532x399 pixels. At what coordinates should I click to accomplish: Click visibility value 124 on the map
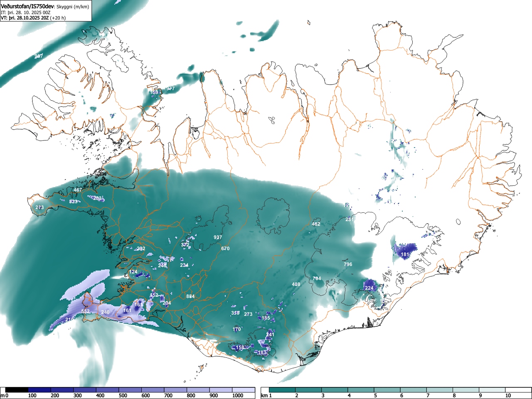[x=133, y=272]
